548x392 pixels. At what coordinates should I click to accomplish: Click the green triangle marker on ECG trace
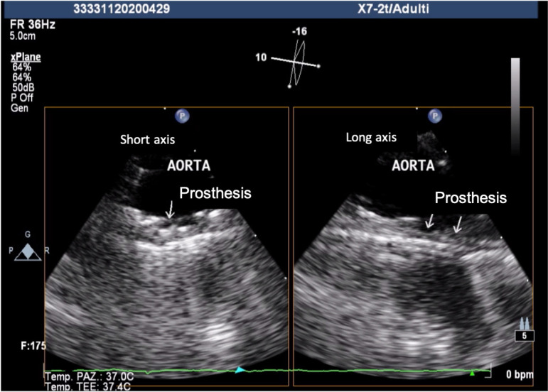coord(472,372)
